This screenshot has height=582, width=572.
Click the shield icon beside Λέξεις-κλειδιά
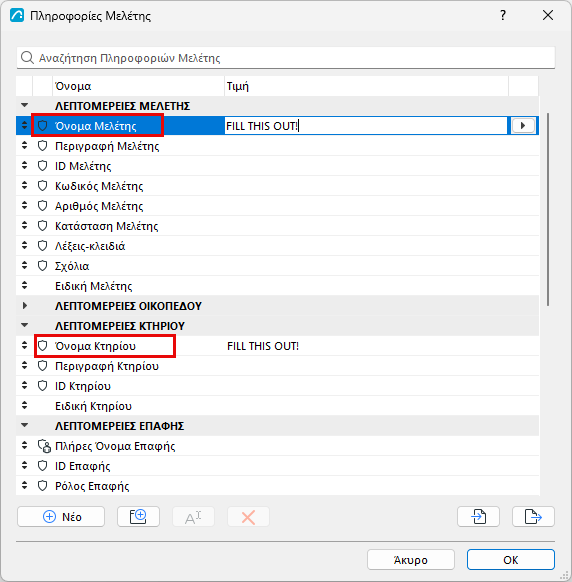[x=43, y=246]
